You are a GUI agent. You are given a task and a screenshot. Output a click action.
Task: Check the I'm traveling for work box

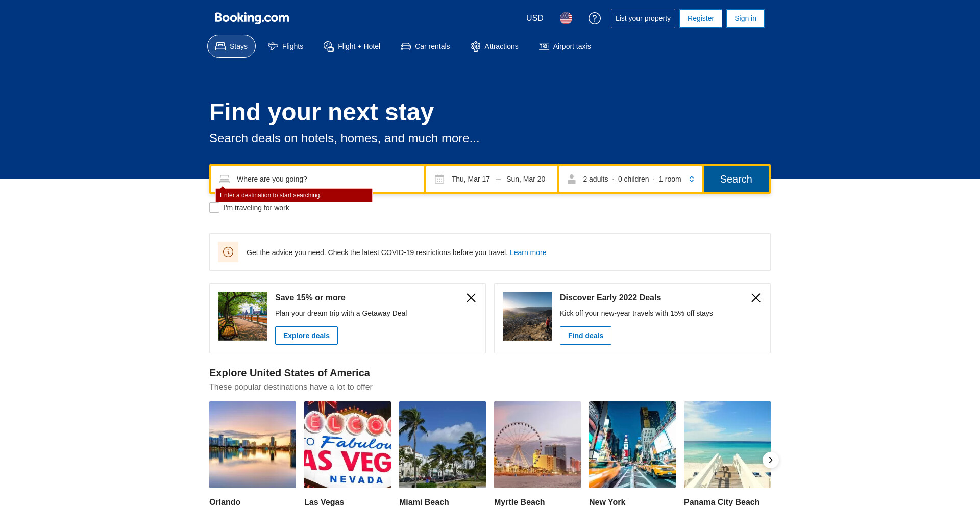click(214, 208)
